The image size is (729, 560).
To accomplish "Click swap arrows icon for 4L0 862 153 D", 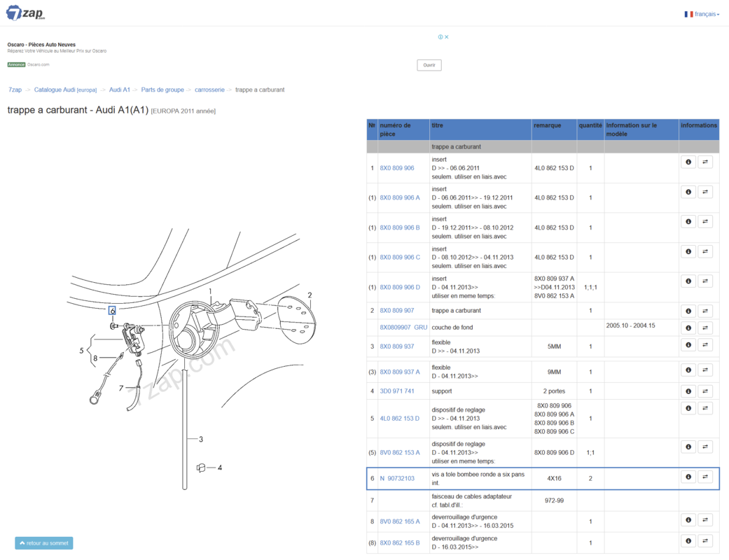I will (705, 408).
